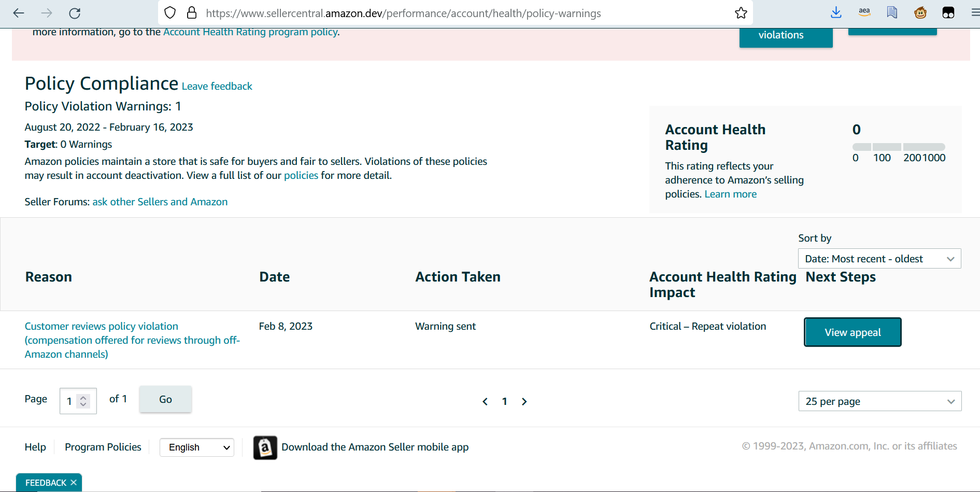
Task: Open the ask other Sellers and Amazon link
Action: coord(160,202)
